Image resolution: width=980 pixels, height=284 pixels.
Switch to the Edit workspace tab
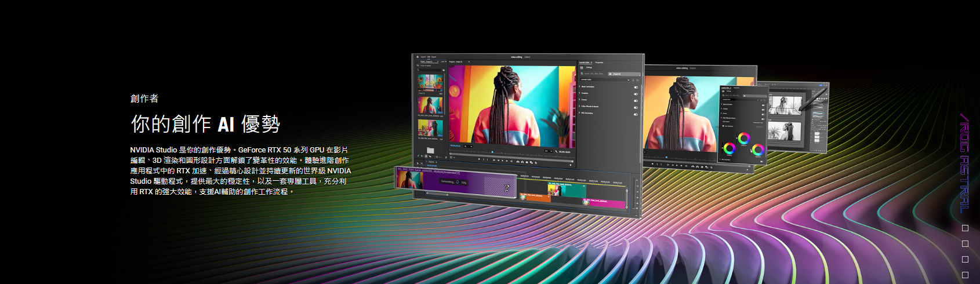pos(429,57)
